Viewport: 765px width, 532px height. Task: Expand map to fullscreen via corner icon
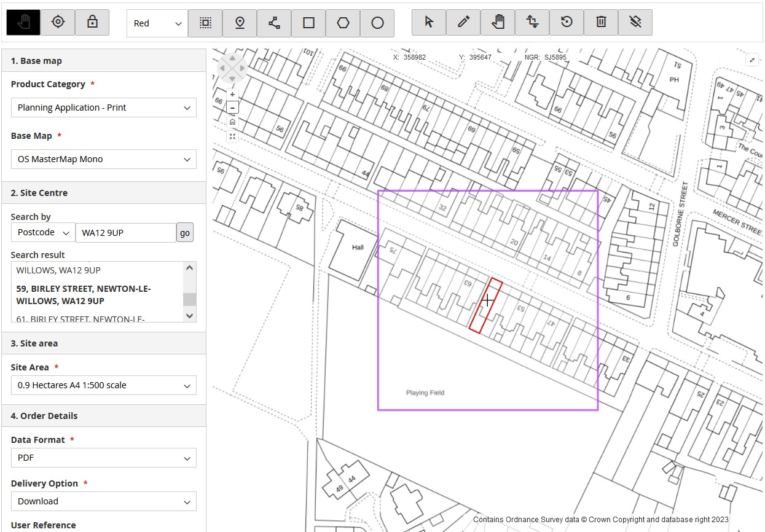[753, 60]
